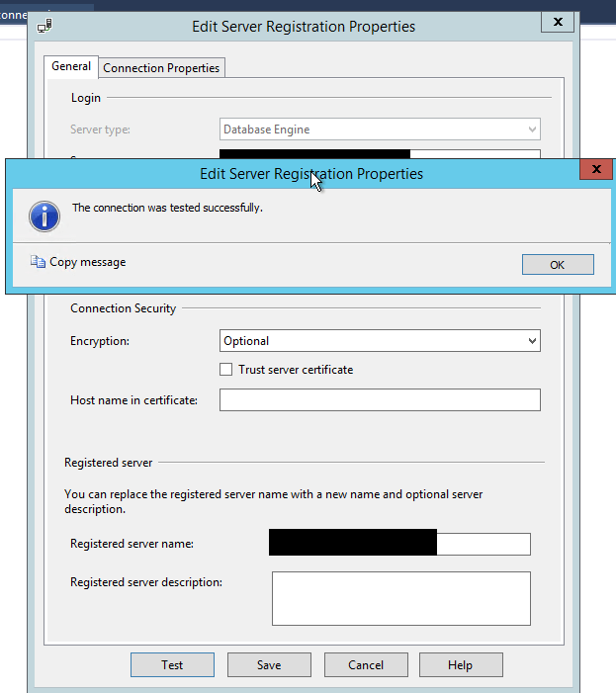This screenshot has width=616, height=693.
Task: Open the Server type dropdown
Action: coord(380,130)
